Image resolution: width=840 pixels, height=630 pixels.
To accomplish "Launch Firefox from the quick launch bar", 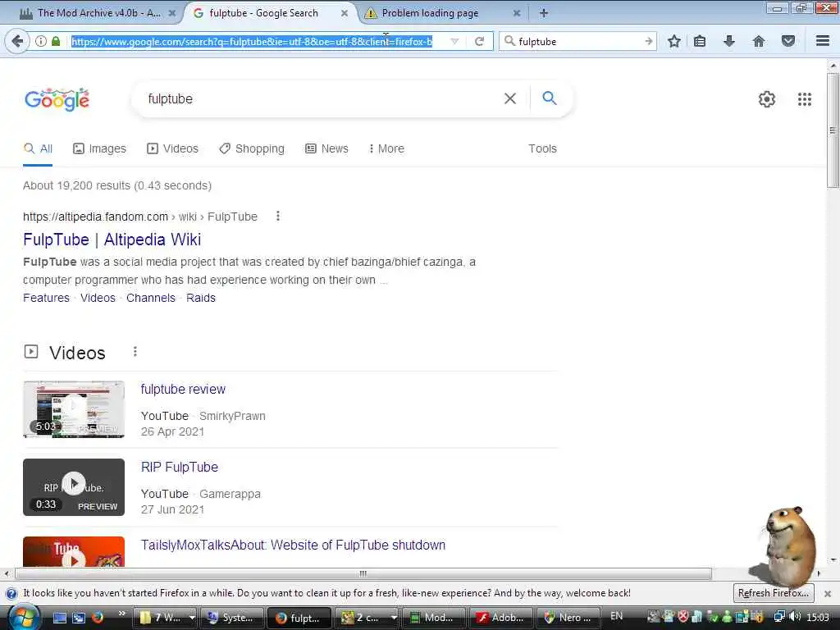I will (x=98, y=618).
